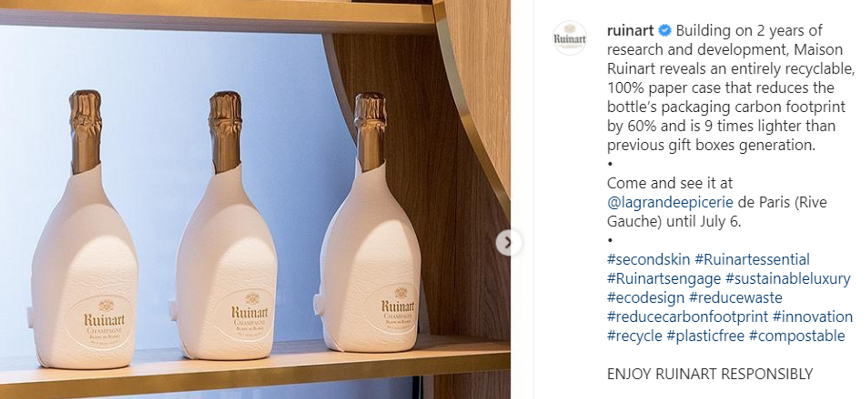868x399 pixels.
Task: Open the #sustainableluxury hashtag
Action: pyautogui.click(x=788, y=279)
